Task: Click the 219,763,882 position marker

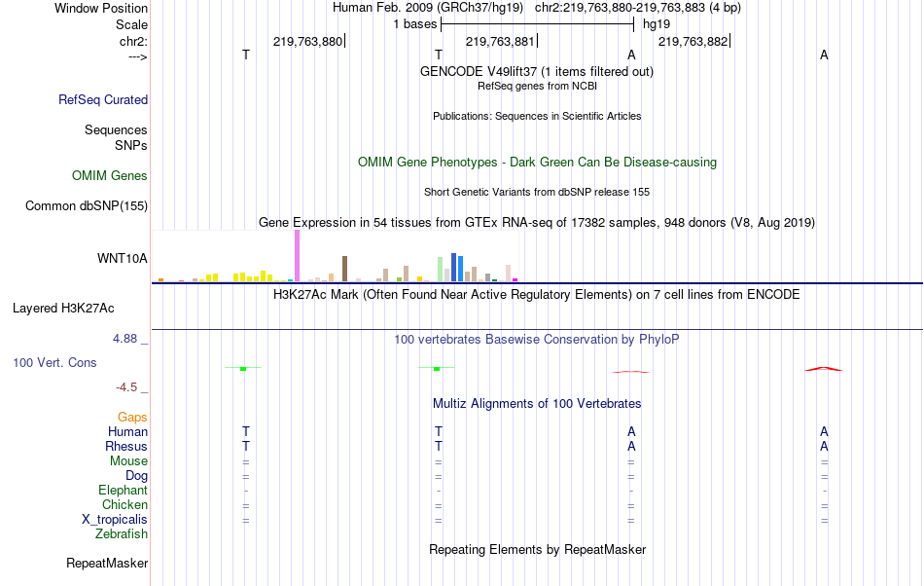Action: tap(693, 41)
